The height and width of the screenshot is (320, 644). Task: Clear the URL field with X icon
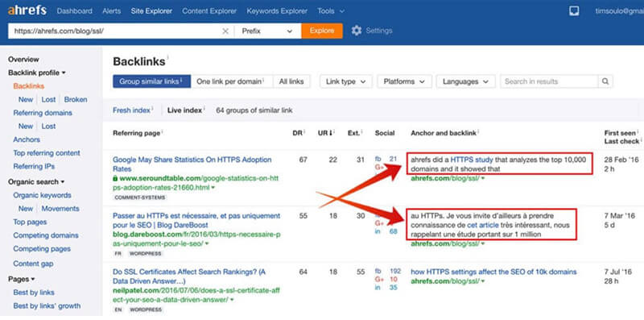225,31
